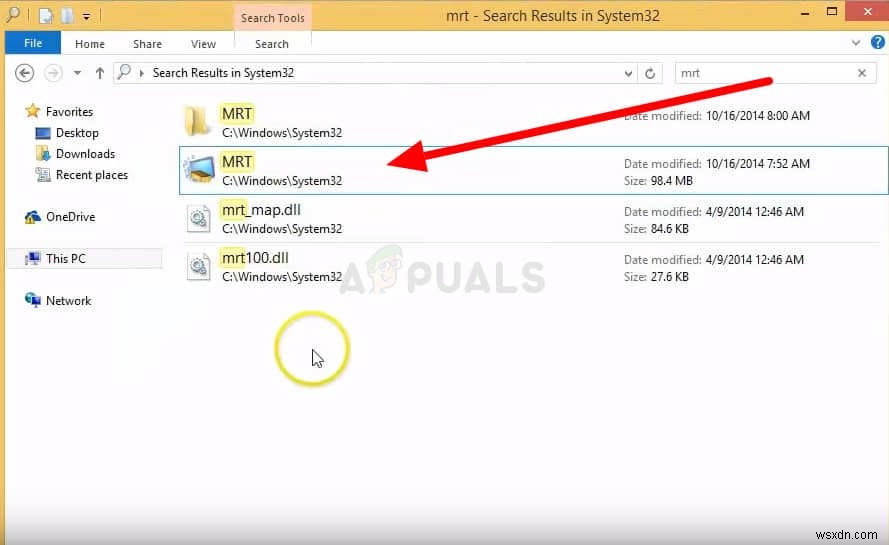The image size is (889, 545).
Task: Click the Downloads folder icon in sidebar
Action: pyautogui.click(x=43, y=154)
